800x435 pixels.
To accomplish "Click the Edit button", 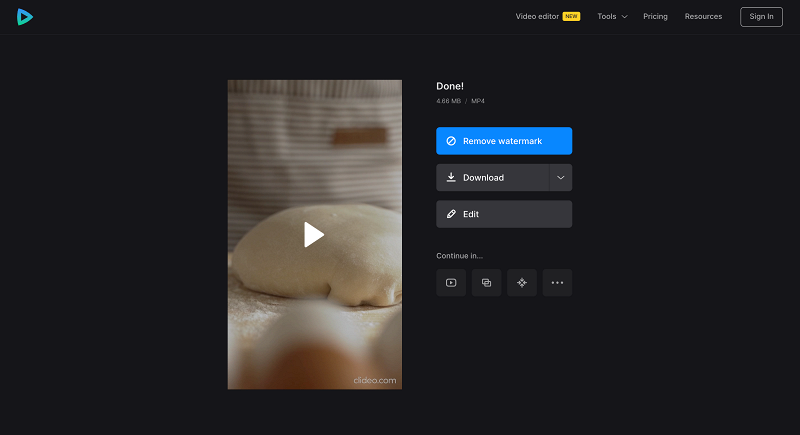I will [x=504, y=214].
